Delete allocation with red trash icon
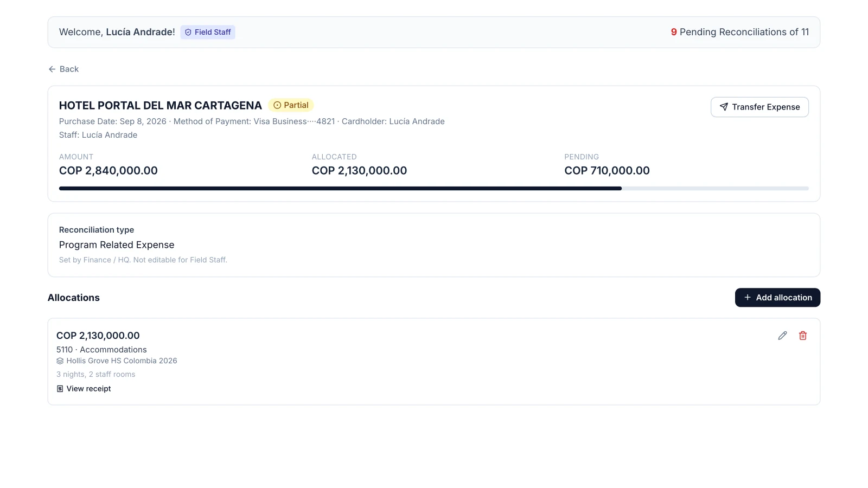The width and height of the screenshot is (868, 488). pyautogui.click(x=803, y=336)
